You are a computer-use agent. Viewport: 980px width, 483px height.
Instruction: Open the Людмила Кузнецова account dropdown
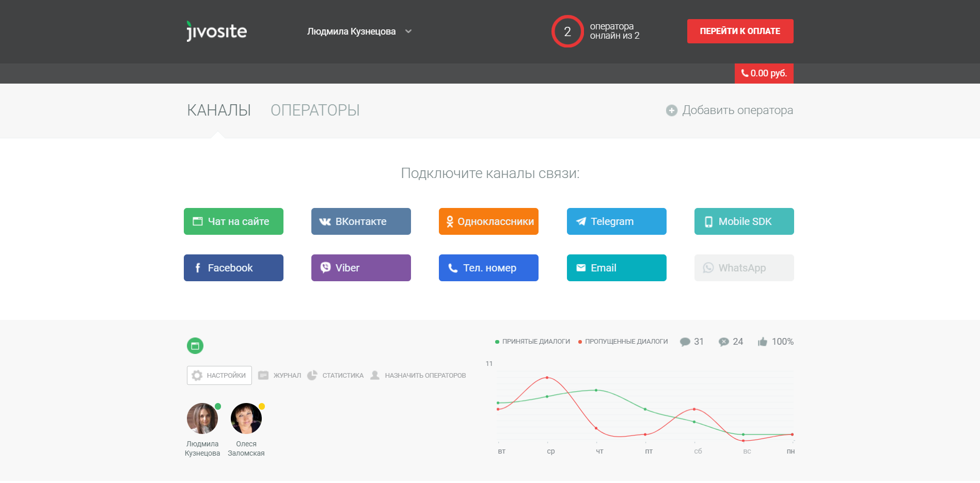point(359,31)
